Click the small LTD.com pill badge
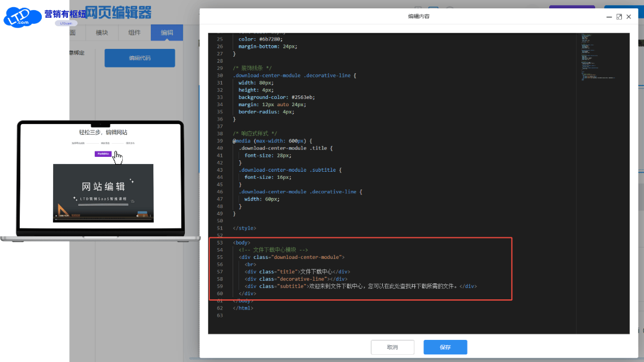The image size is (644, 362). coord(66,23)
